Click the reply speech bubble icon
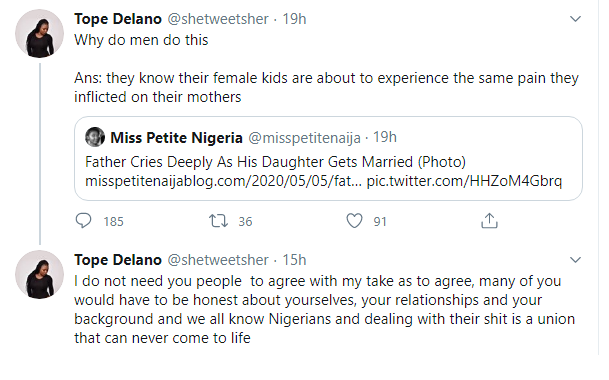Image resolution: width=609 pixels, height=380 pixels. tap(83, 221)
